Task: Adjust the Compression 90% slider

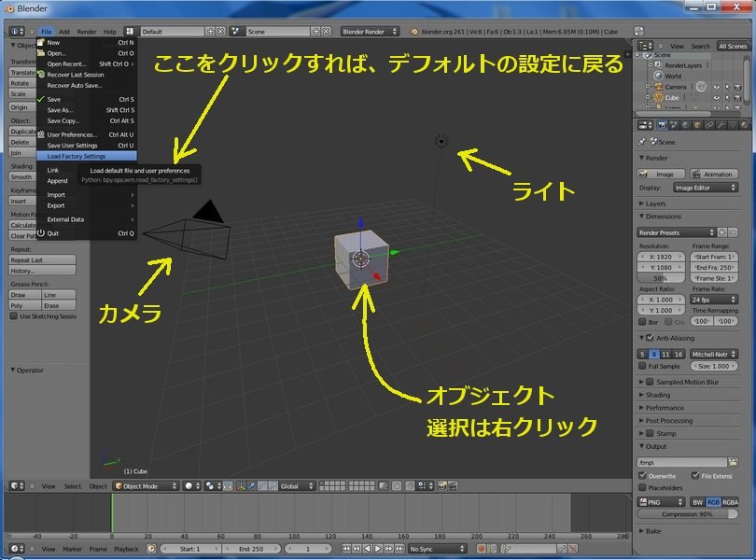Action: pos(688,514)
